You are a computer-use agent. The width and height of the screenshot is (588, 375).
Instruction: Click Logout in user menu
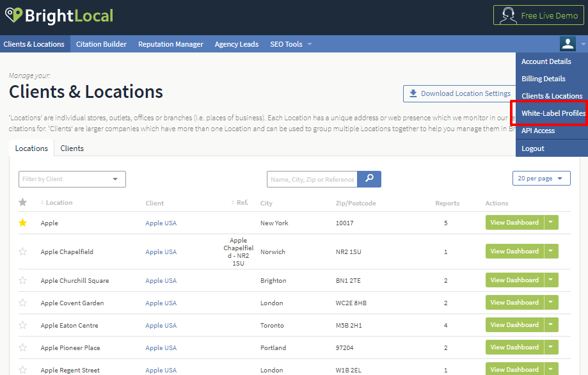(533, 148)
